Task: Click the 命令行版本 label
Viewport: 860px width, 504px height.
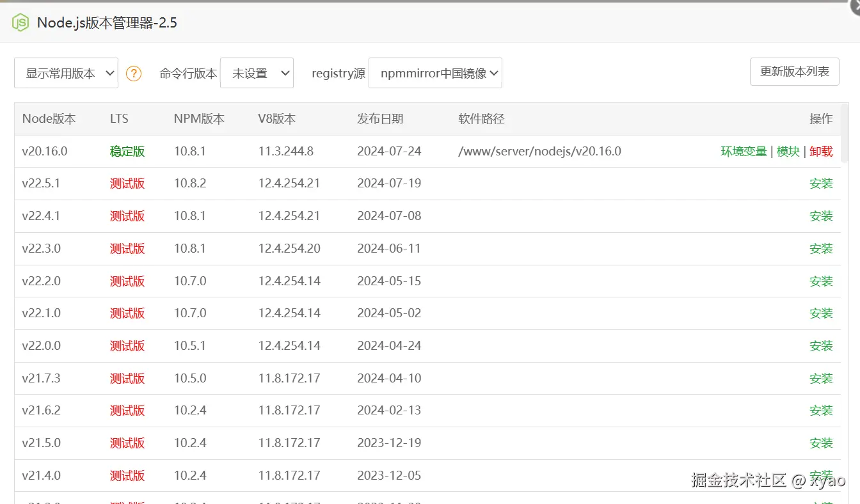Action: pyautogui.click(x=188, y=74)
